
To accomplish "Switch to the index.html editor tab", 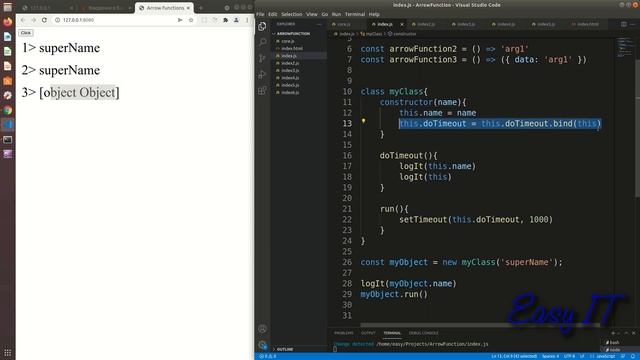I will pos(588,24).
